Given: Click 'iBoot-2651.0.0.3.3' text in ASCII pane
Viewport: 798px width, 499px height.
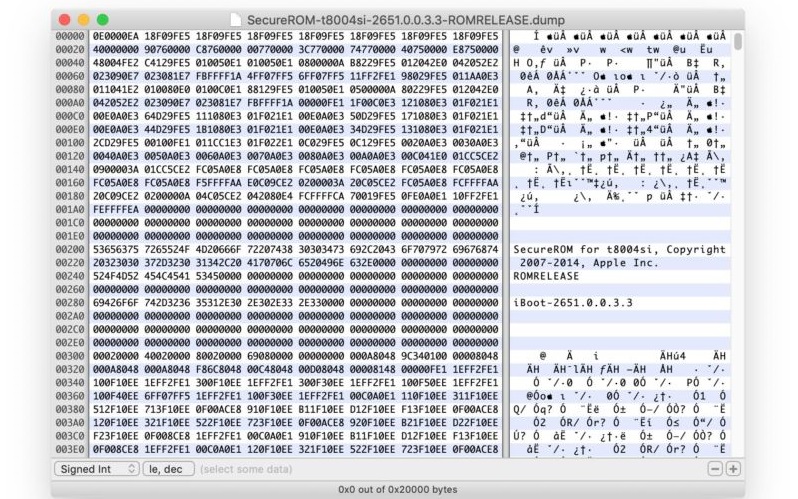Looking at the screenshot, I should (x=573, y=302).
